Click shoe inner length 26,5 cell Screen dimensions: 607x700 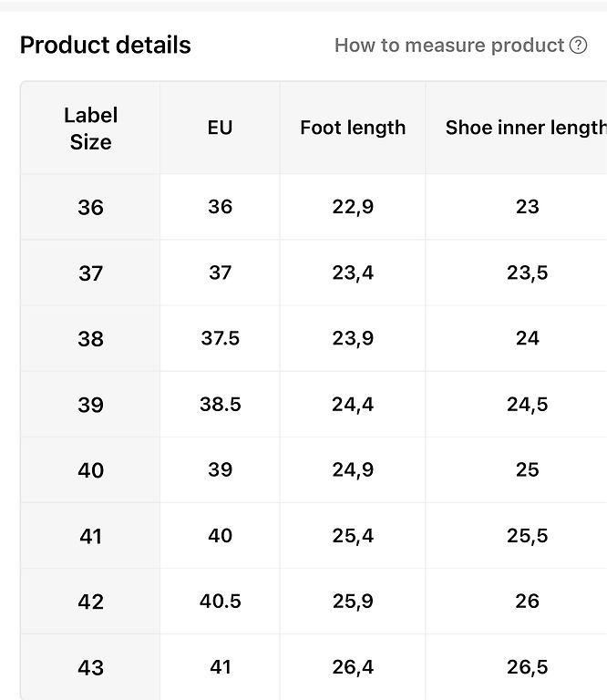pyautogui.click(x=527, y=666)
